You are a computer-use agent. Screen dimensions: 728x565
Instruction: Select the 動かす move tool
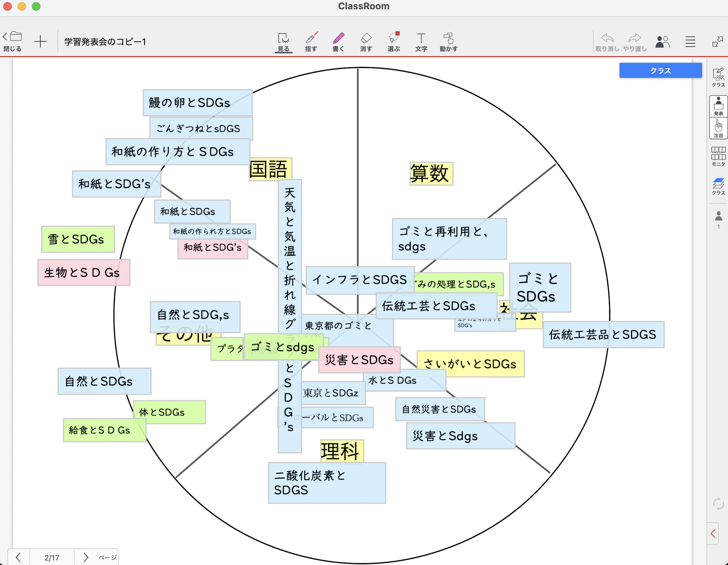[x=448, y=42]
